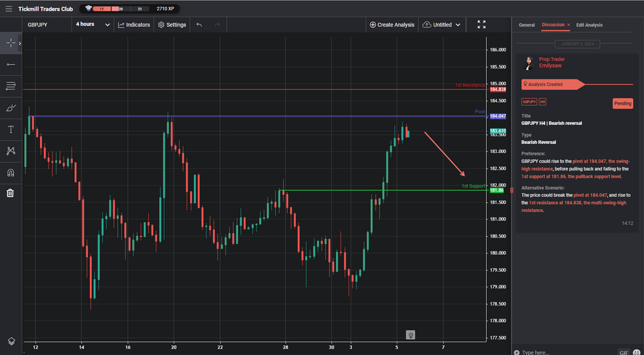Click the 177.500 price axis label
This screenshot has width=644, height=355.
pos(498,338)
